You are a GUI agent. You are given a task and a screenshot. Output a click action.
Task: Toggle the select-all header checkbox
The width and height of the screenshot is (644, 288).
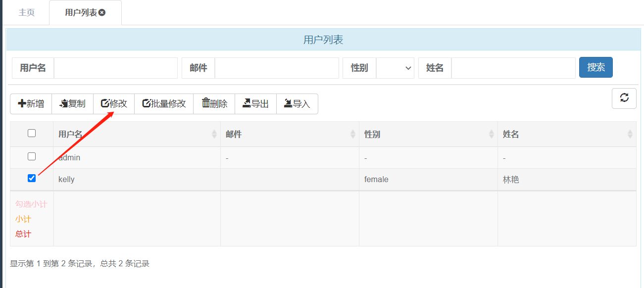point(32,133)
